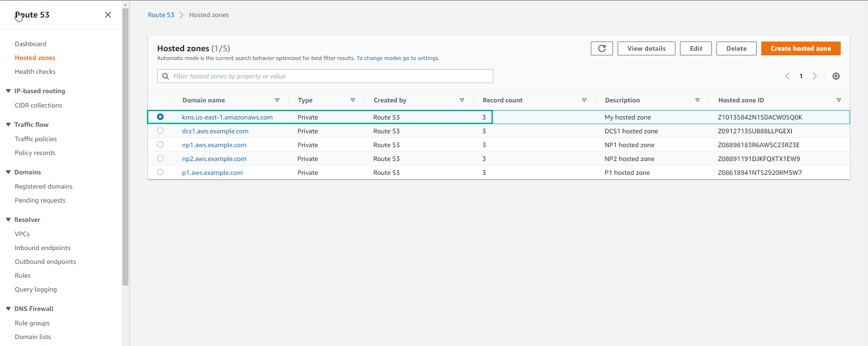Sort by Domain name column arrow

277,100
